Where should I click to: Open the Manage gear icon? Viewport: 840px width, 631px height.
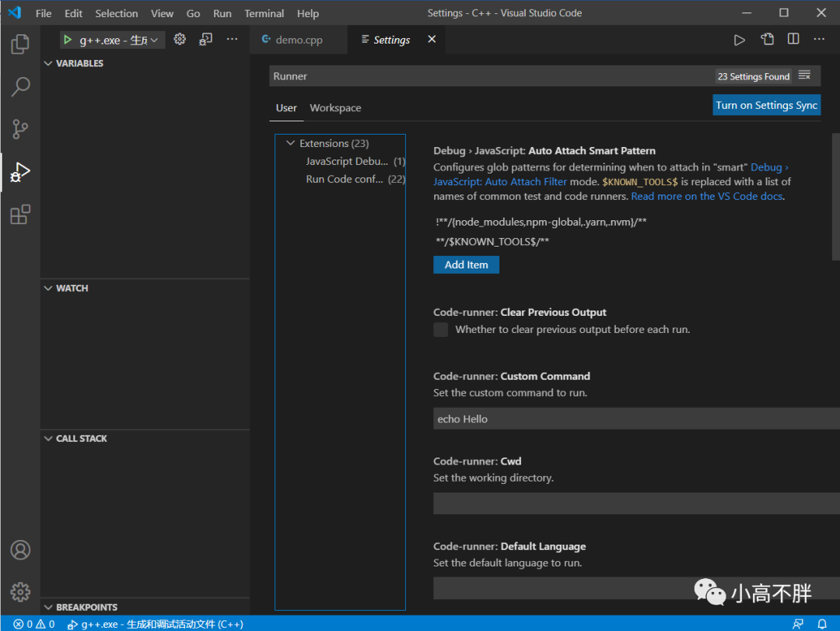pyautogui.click(x=20, y=592)
